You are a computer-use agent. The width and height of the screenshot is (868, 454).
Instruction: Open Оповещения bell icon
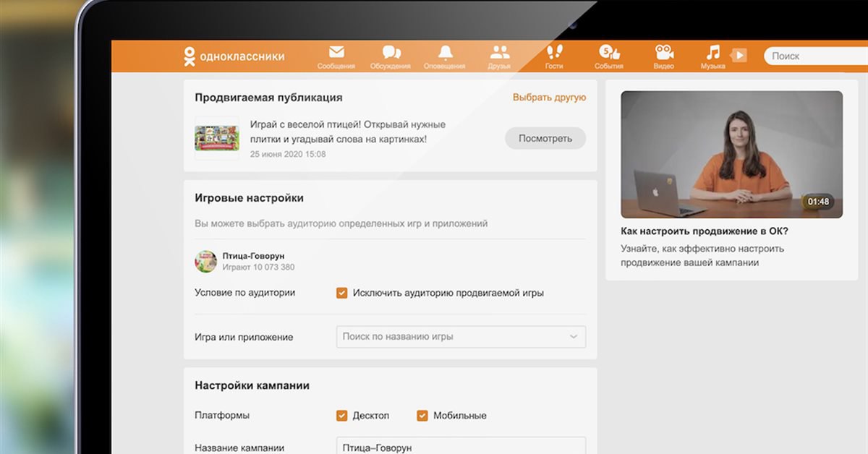[x=445, y=52]
